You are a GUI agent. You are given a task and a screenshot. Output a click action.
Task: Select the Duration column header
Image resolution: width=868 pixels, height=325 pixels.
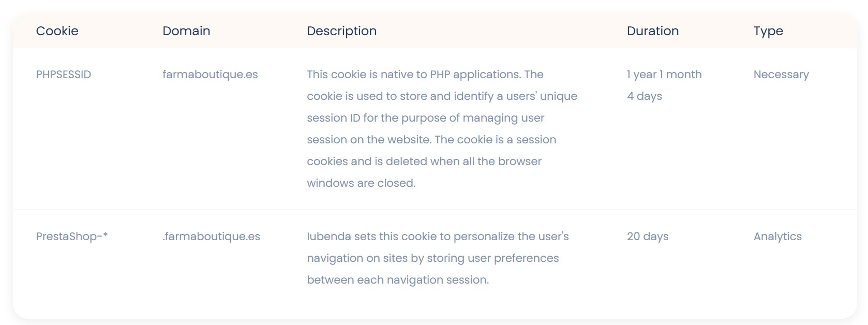point(652,31)
